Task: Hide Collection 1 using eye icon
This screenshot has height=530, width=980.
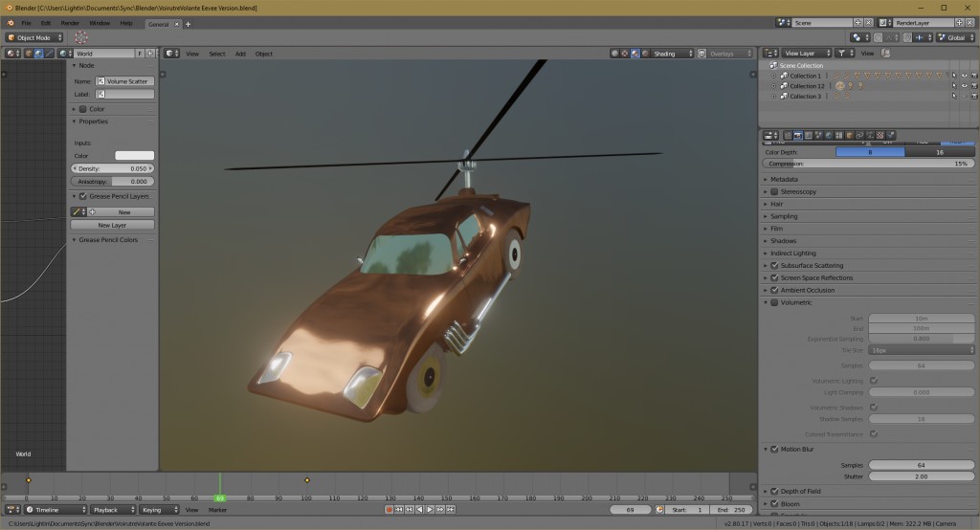Action: pos(964,76)
